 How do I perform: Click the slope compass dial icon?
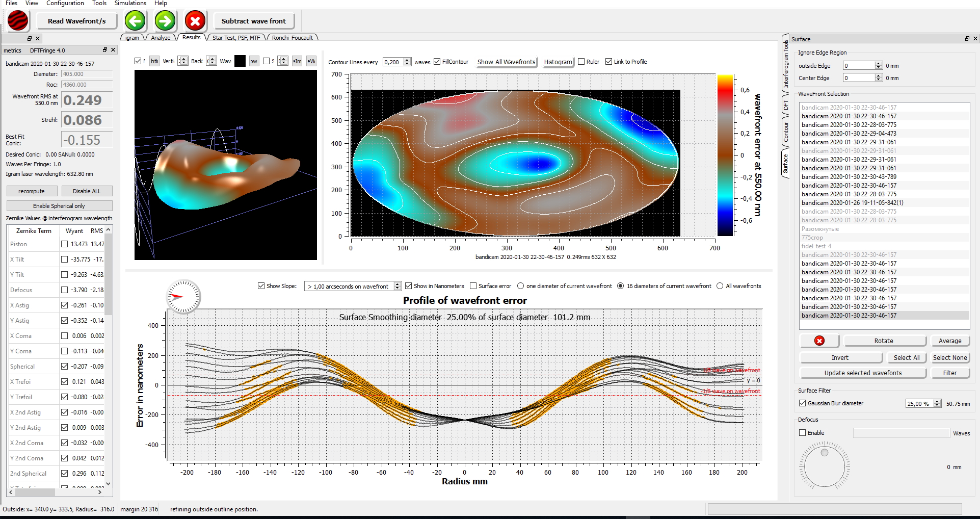pyautogui.click(x=183, y=297)
